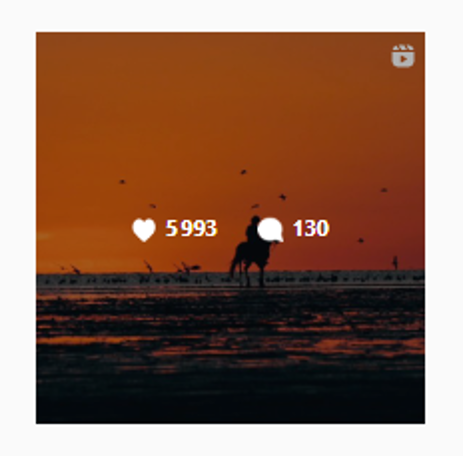The width and height of the screenshot is (464, 456).
Task: Click the Reels video icon on thumbnail
Action: (403, 56)
